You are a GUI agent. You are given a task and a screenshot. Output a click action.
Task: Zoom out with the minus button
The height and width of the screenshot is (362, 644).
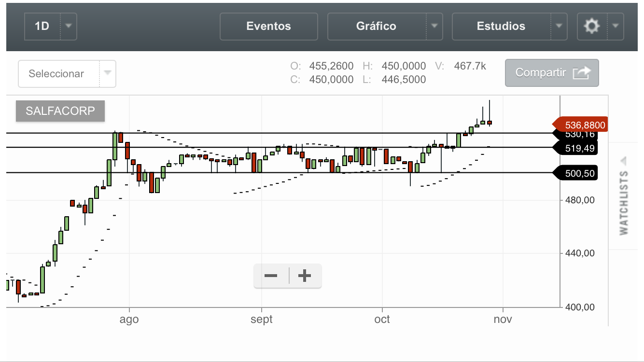[271, 276]
